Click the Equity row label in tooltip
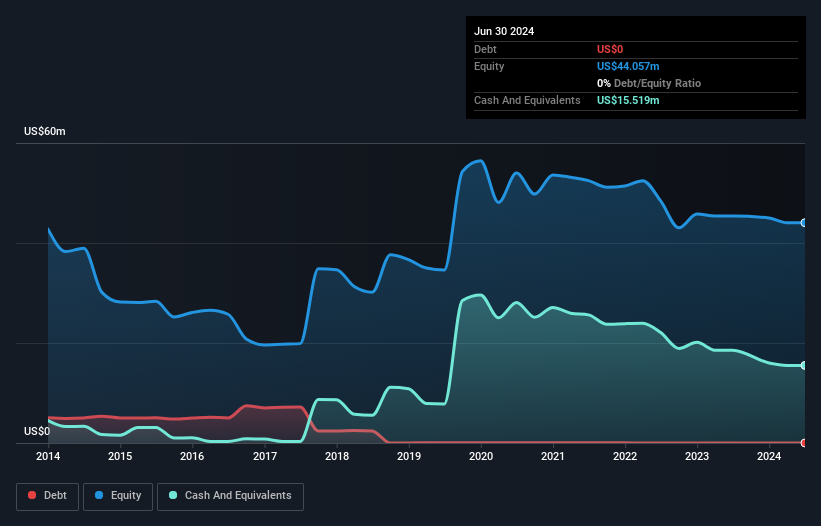Viewport: 821px width, 526px height. 489,66
